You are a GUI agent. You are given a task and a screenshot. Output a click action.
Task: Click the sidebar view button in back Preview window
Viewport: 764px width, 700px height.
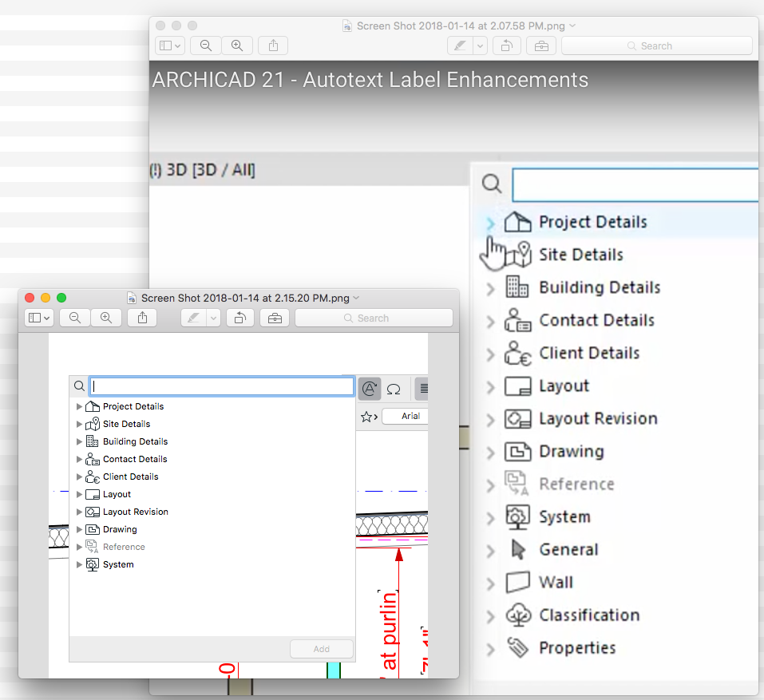(x=169, y=45)
